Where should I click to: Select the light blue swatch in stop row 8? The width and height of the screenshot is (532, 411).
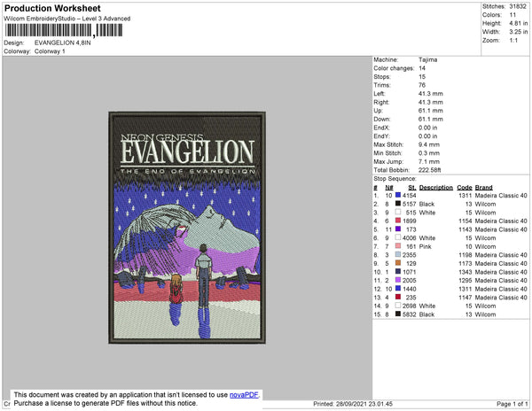[398, 254]
